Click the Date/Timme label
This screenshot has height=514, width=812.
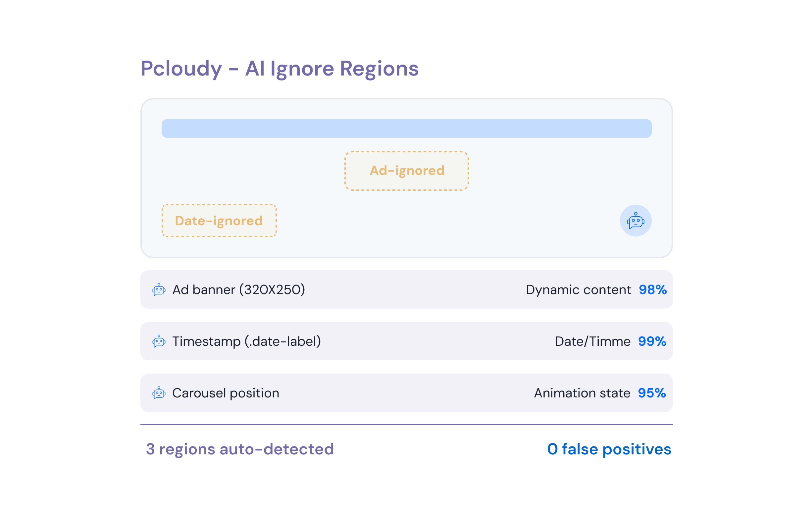click(x=592, y=341)
